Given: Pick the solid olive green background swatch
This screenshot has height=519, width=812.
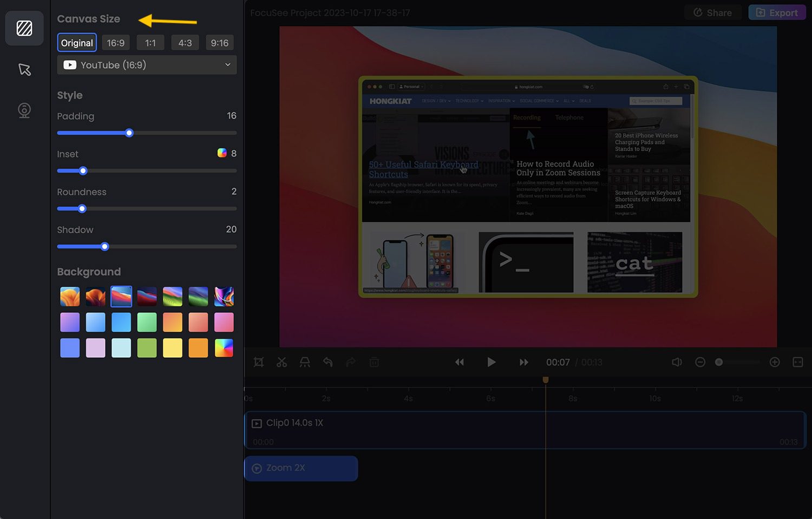Looking at the screenshot, I should pyautogui.click(x=147, y=348).
